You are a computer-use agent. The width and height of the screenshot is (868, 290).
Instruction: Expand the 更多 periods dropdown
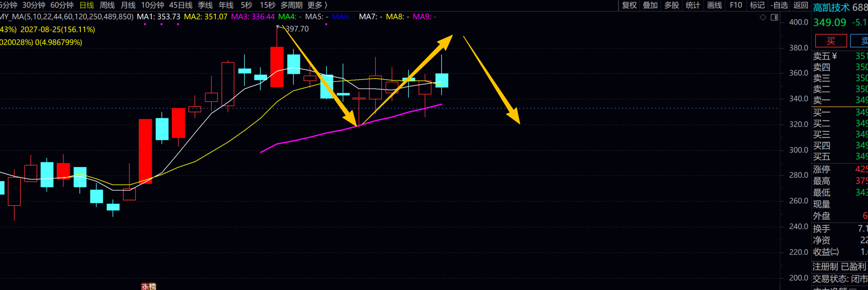pyautogui.click(x=317, y=5)
